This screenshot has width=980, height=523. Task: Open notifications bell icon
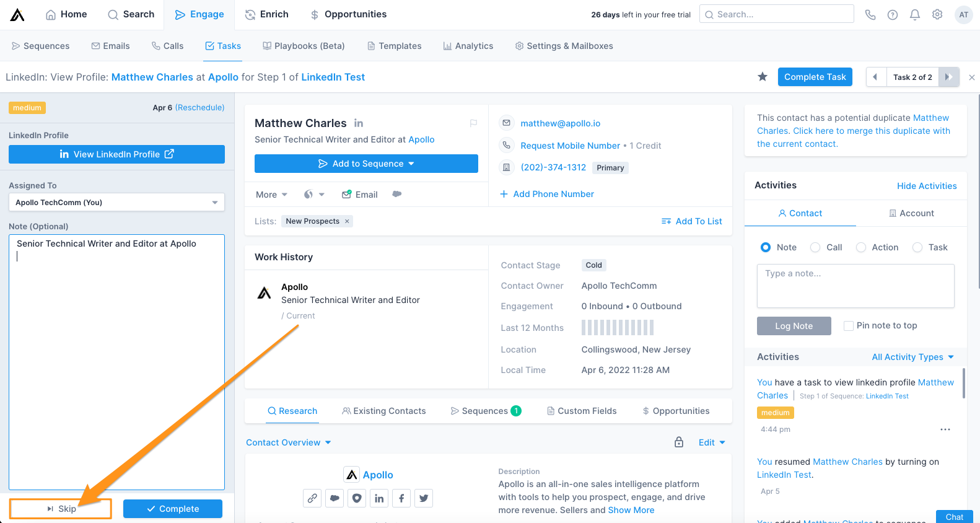915,15
